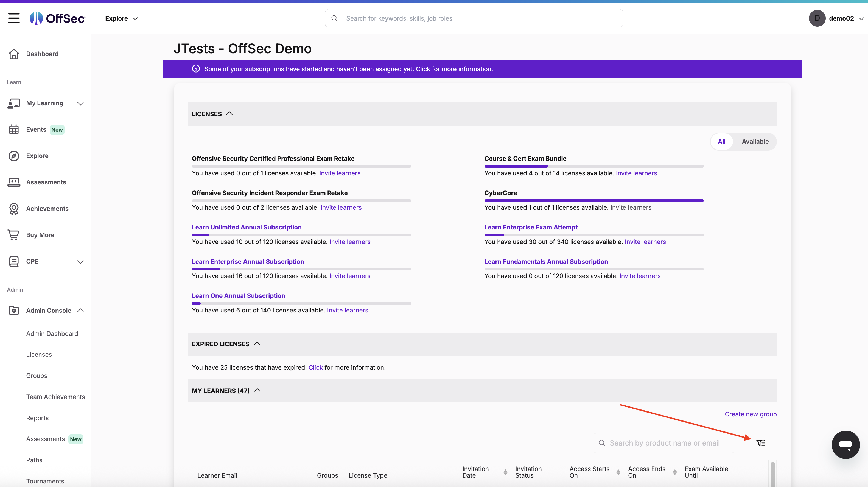Click the OffSec logo
The height and width of the screenshot is (487, 868).
pyautogui.click(x=57, y=18)
